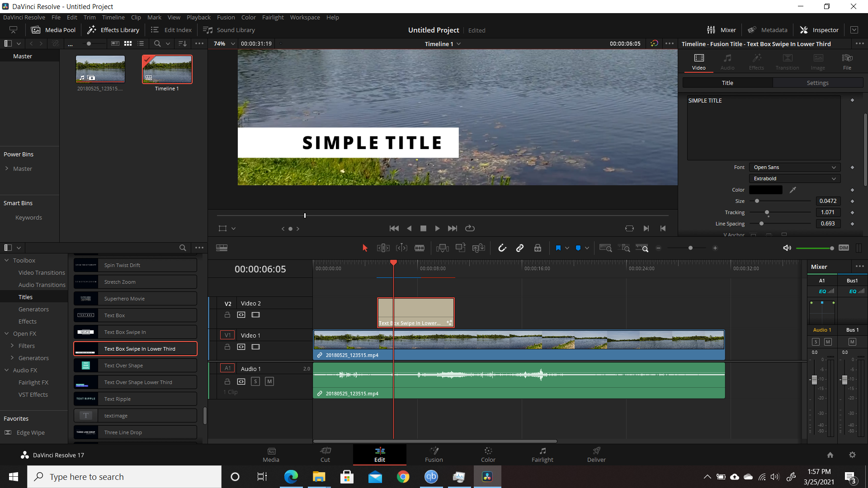The height and width of the screenshot is (488, 868).
Task: Open the Edit Index panel
Action: point(171,30)
